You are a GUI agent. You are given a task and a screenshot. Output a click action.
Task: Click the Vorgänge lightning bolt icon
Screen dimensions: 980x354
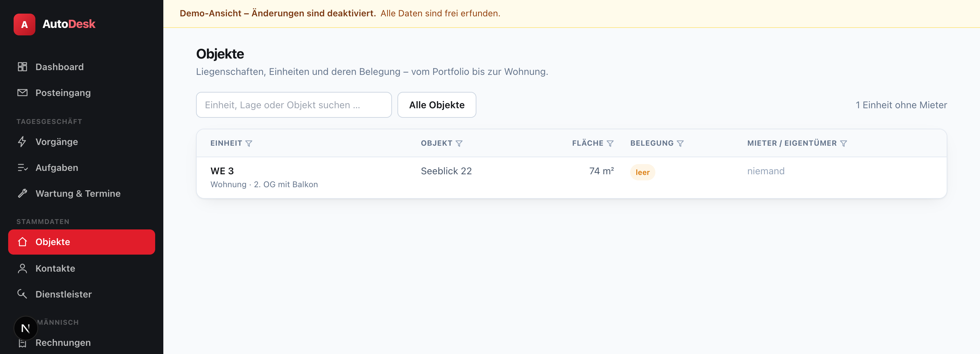(22, 142)
